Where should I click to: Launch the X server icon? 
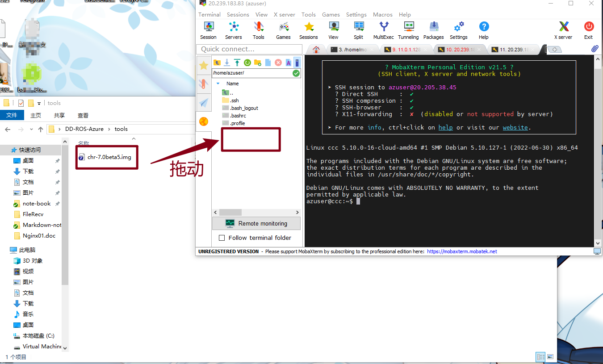coord(563,30)
